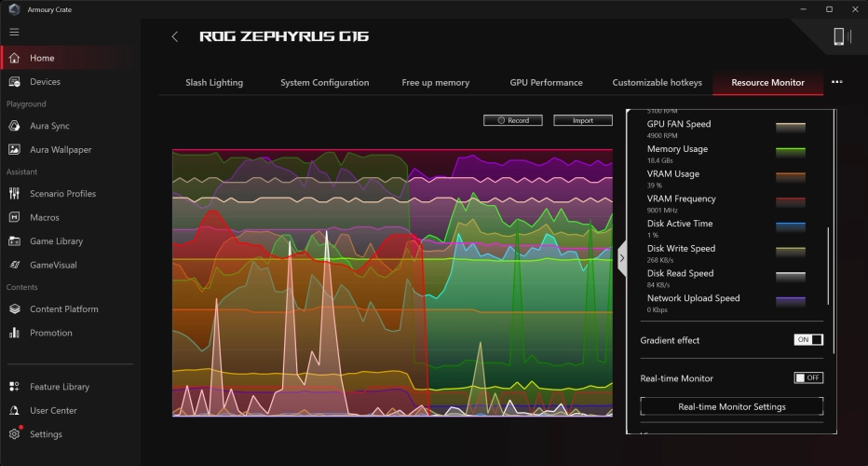Image resolution: width=868 pixels, height=466 pixels.
Task: Click the User Center bell icon
Action: point(14,410)
